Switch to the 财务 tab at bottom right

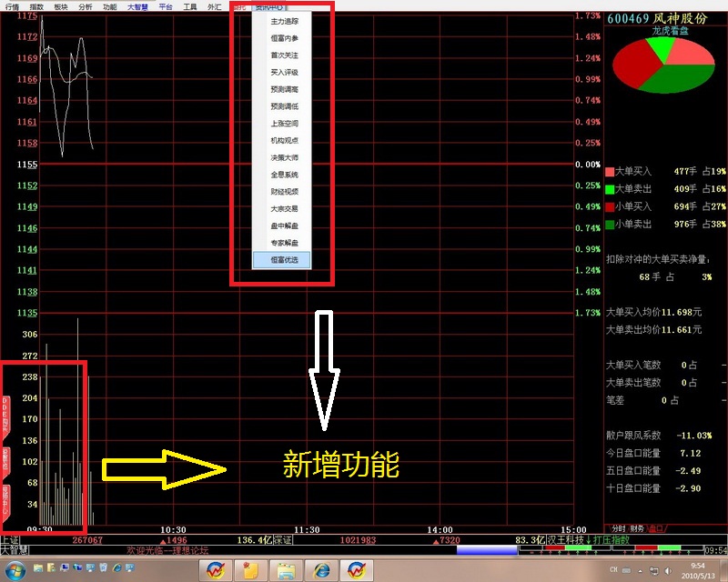tap(636, 528)
